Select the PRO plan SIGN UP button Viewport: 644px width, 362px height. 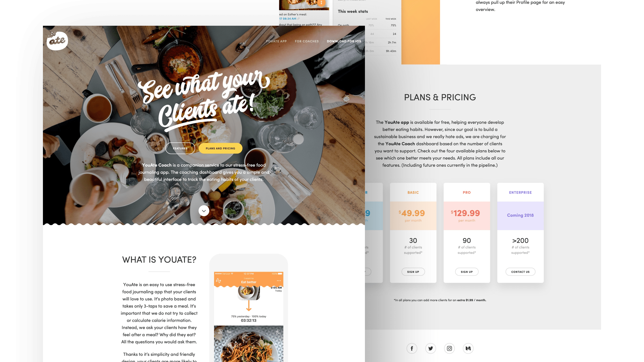coord(467,271)
